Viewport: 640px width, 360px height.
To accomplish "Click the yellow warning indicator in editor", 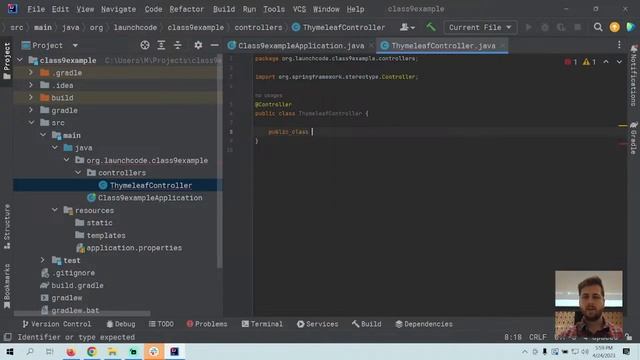I will [589, 62].
